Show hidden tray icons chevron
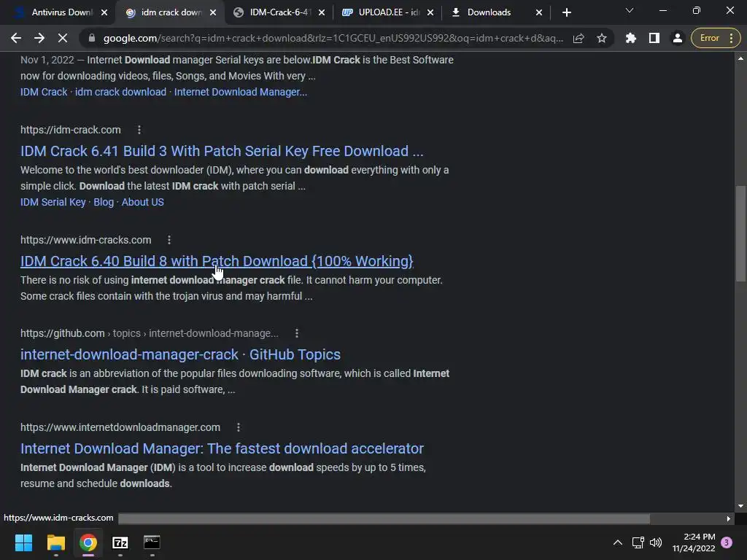The image size is (747, 560). [617, 542]
